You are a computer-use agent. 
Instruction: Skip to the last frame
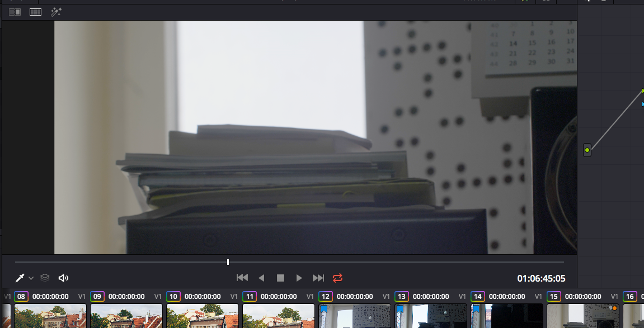click(318, 278)
